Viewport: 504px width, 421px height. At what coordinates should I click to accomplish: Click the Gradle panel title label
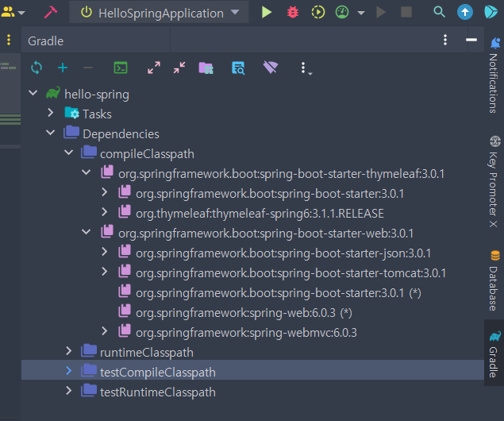[46, 41]
